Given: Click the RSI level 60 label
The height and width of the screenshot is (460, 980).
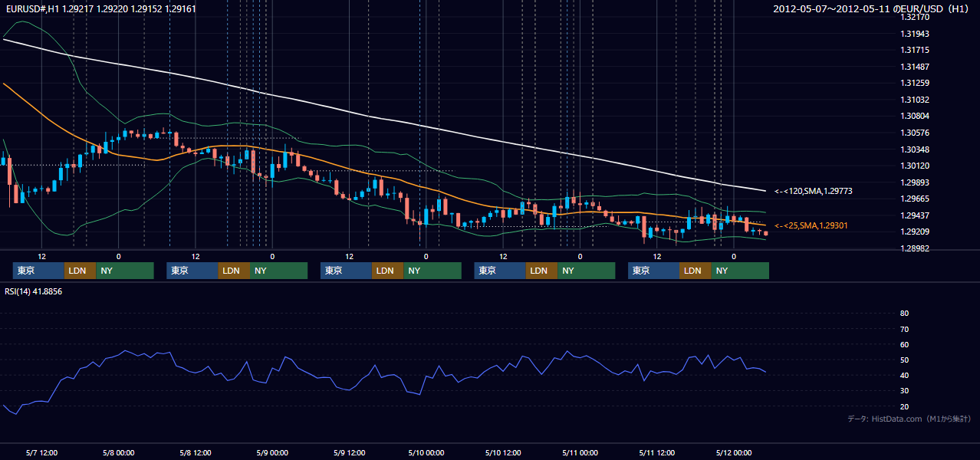Looking at the screenshot, I should [x=904, y=344].
